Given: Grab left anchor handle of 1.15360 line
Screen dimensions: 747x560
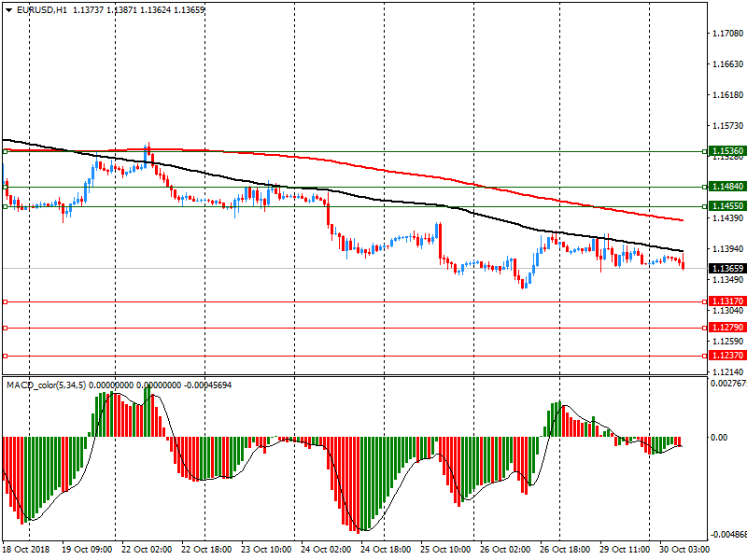Looking at the screenshot, I should (5, 150).
